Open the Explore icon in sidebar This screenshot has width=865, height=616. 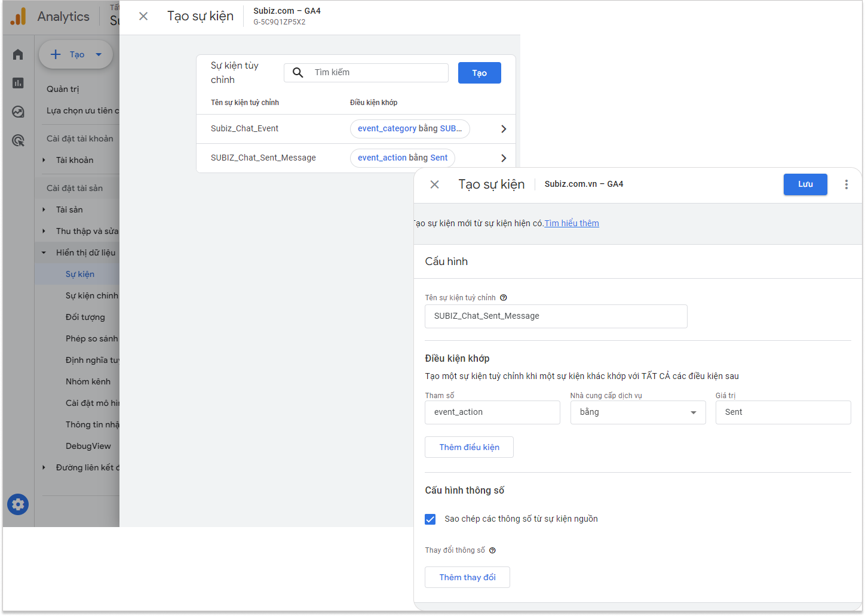tap(18, 112)
